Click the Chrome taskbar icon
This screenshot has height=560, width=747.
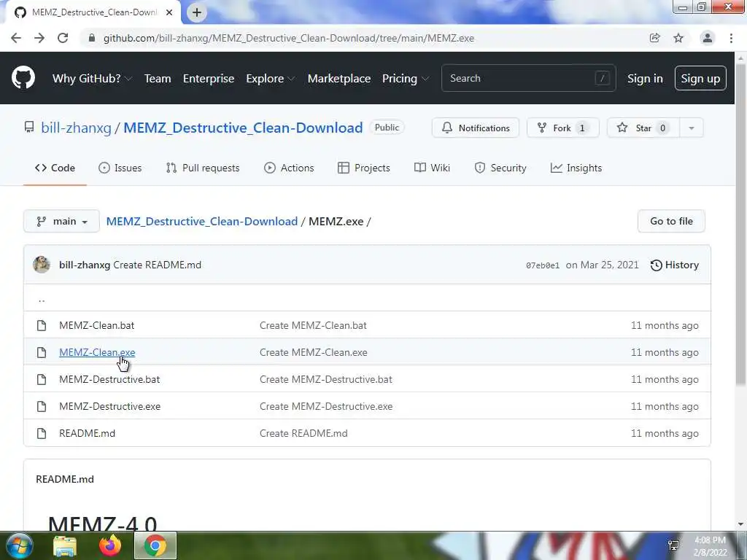pos(155,545)
